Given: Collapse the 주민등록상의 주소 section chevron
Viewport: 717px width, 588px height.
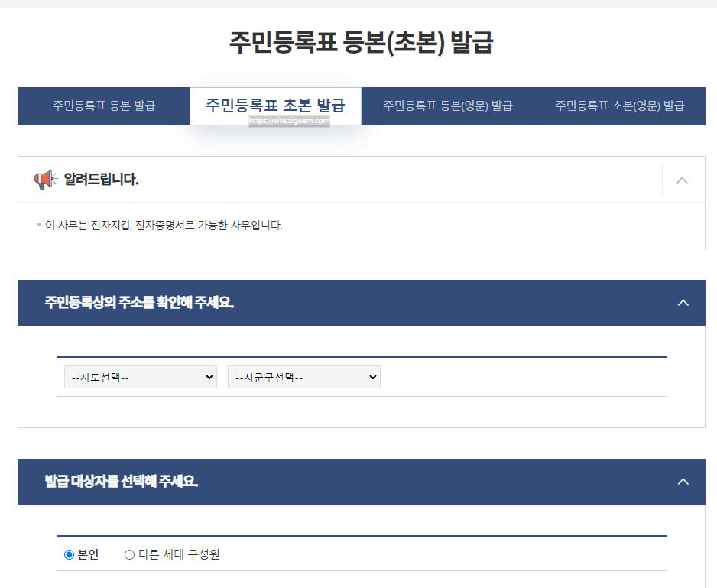Looking at the screenshot, I should click(x=683, y=302).
